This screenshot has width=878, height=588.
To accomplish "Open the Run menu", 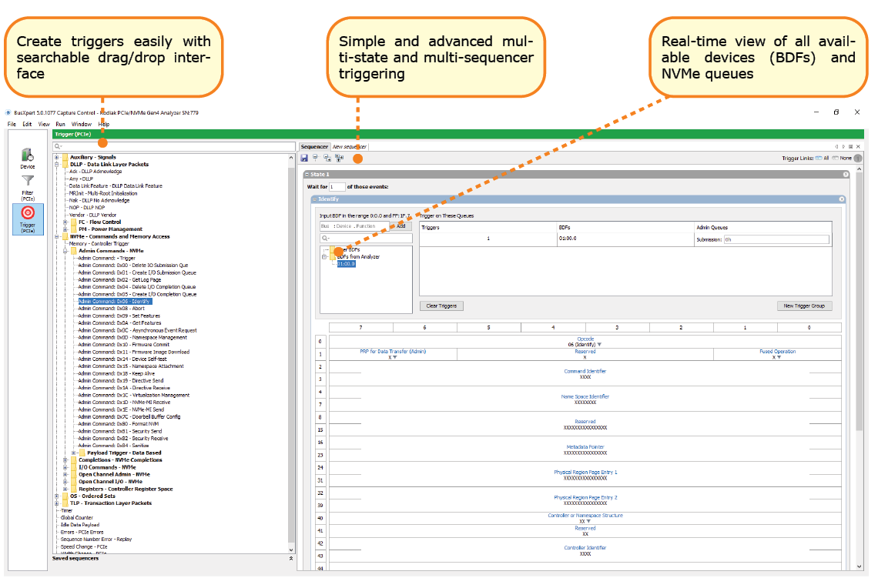I will pyautogui.click(x=61, y=124).
